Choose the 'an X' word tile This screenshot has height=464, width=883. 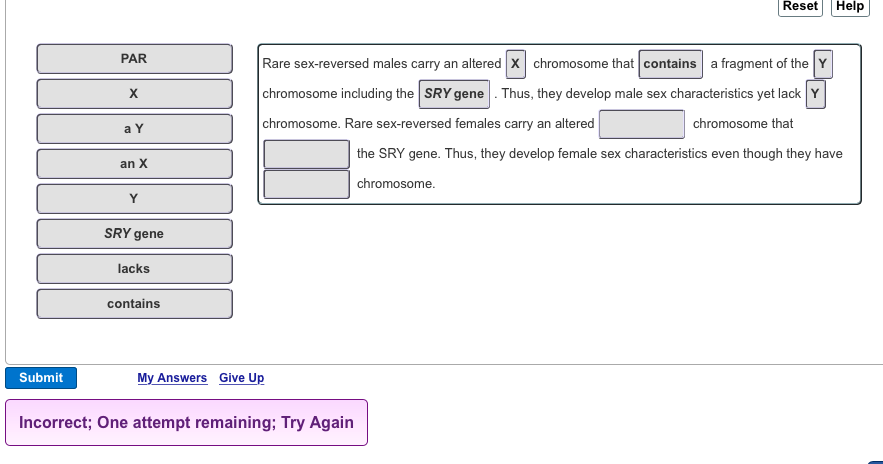(x=134, y=164)
